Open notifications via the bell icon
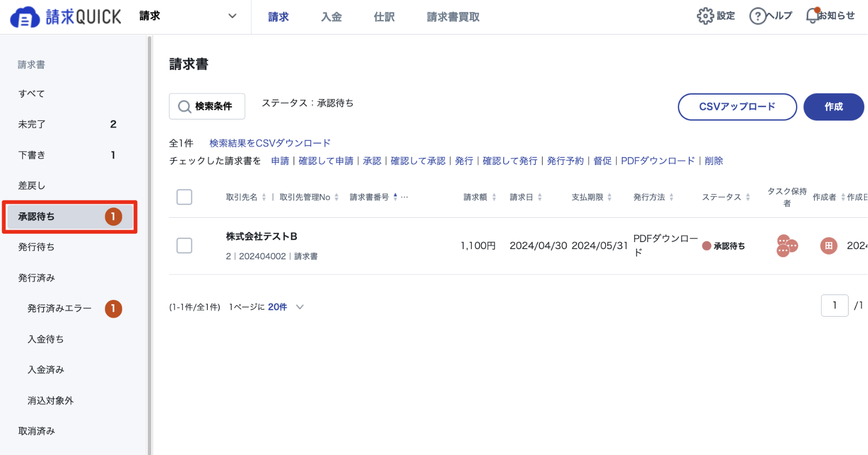 coord(813,15)
